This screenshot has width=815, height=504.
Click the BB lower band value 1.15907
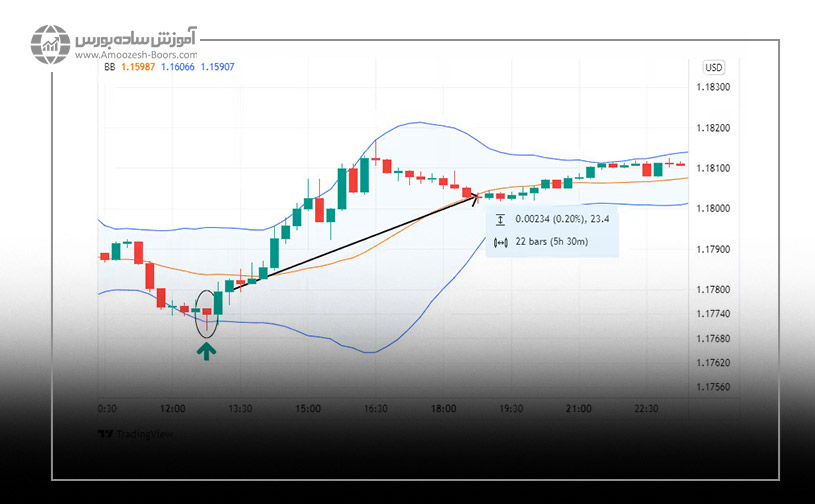[219, 67]
